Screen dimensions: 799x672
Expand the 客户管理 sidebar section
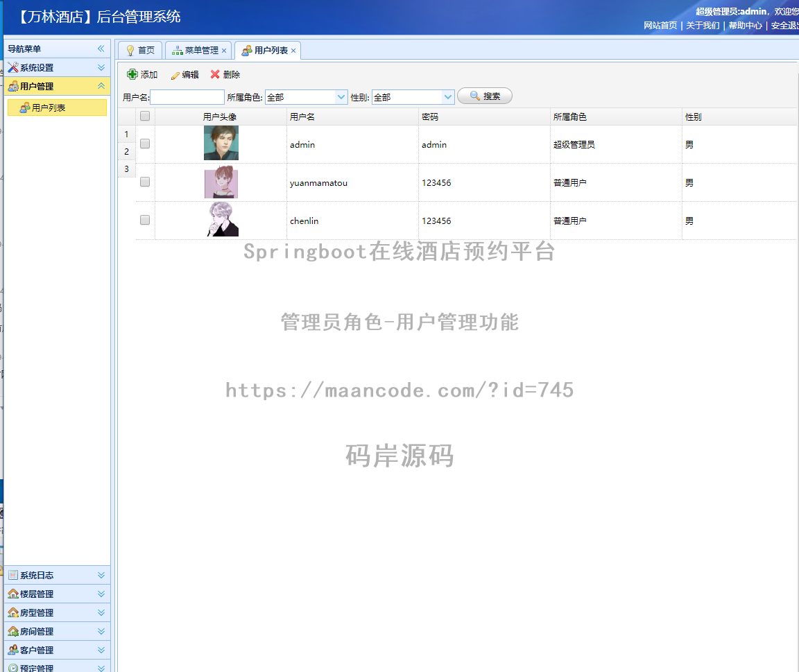[101, 650]
